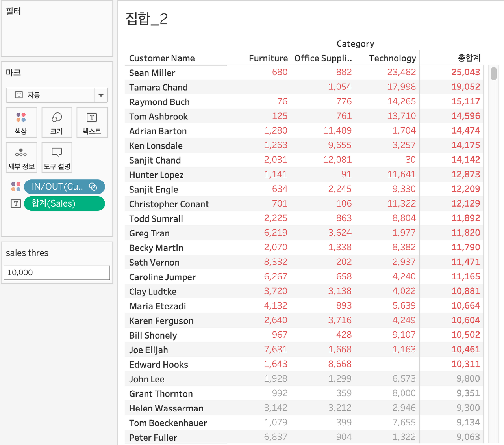Select the Ken Lonsdale row label
This screenshot has height=445, width=504.
coord(156,146)
